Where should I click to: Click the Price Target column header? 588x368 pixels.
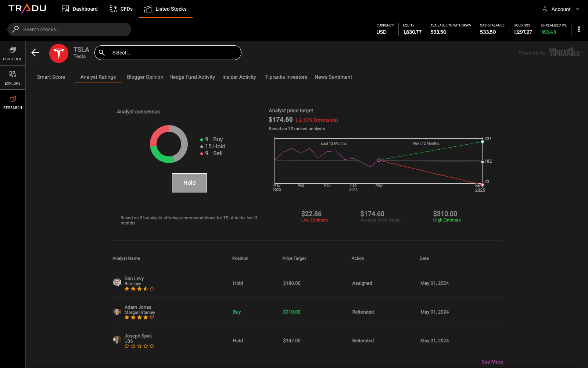pos(294,258)
